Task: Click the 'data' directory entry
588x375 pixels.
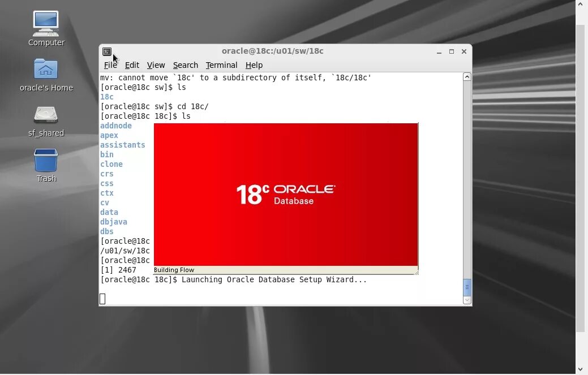Action: (x=109, y=213)
